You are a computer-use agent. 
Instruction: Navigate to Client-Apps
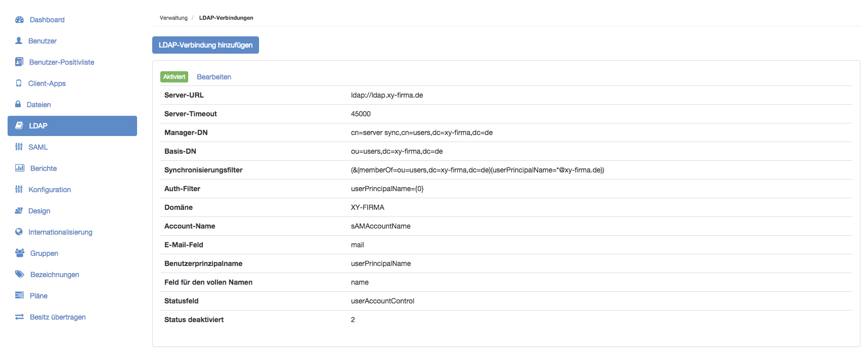[47, 83]
